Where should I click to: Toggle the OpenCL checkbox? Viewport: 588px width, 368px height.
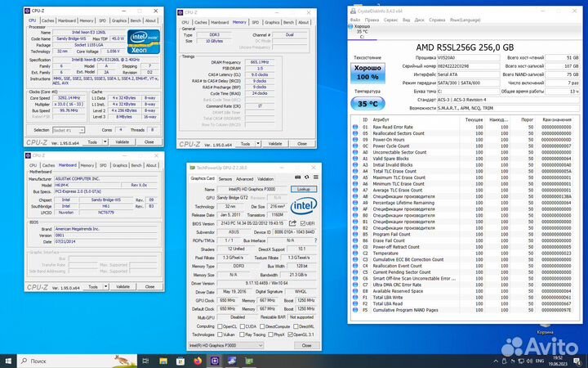[x=220, y=326]
